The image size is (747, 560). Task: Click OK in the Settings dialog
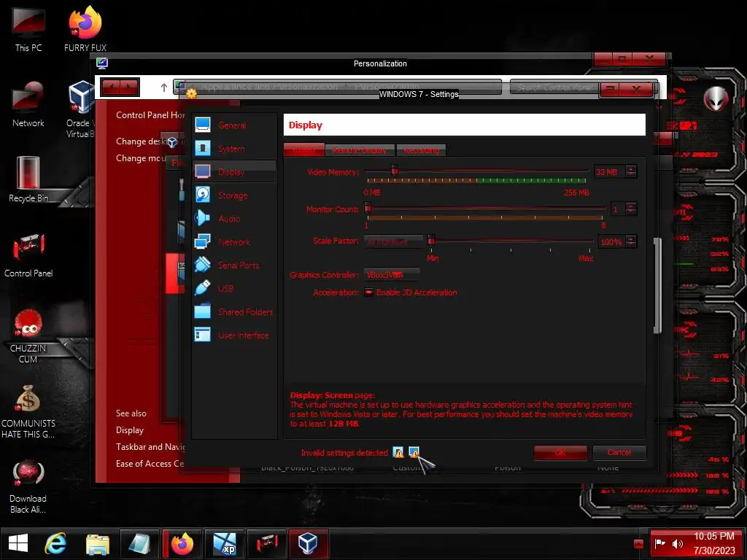[560, 452]
